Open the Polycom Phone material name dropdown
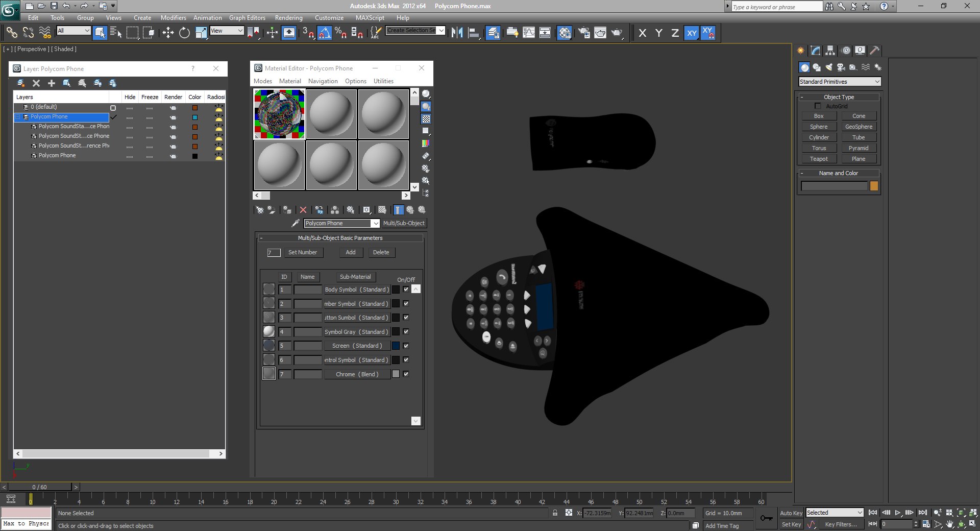The width and height of the screenshot is (980, 531). [342, 223]
